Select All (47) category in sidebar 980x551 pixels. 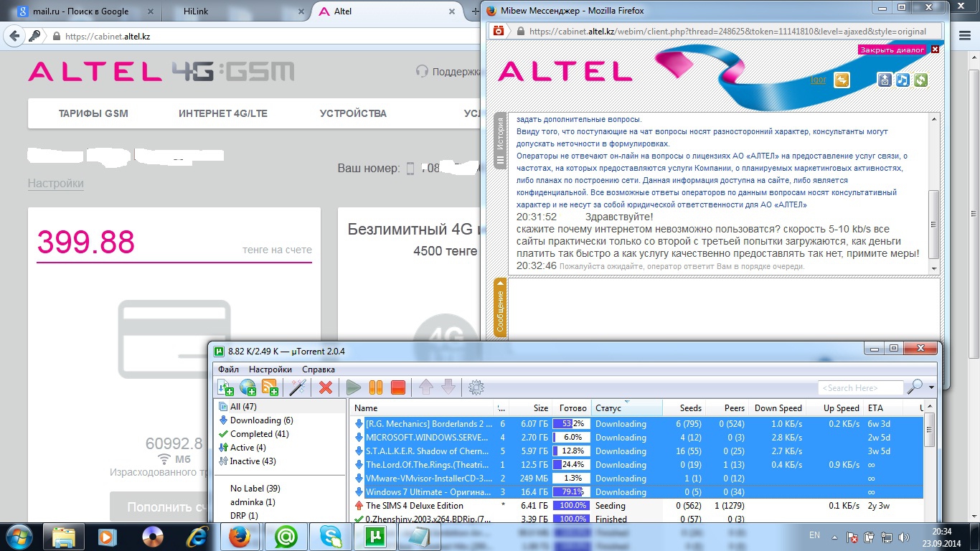coord(243,407)
